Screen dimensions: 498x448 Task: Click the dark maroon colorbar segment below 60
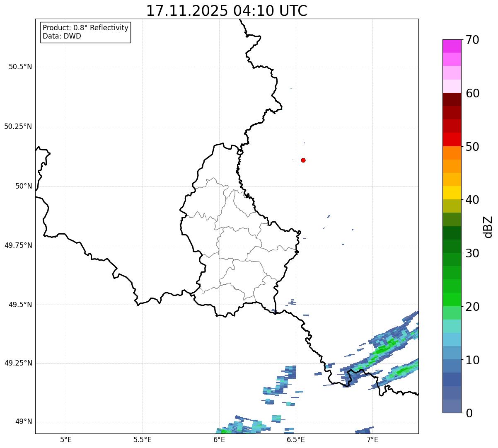[452, 99]
